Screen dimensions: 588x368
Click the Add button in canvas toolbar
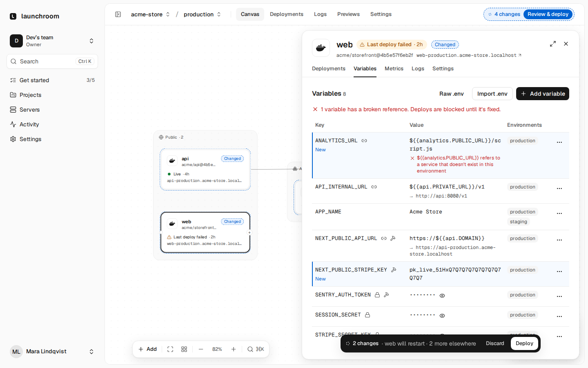pos(147,349)
